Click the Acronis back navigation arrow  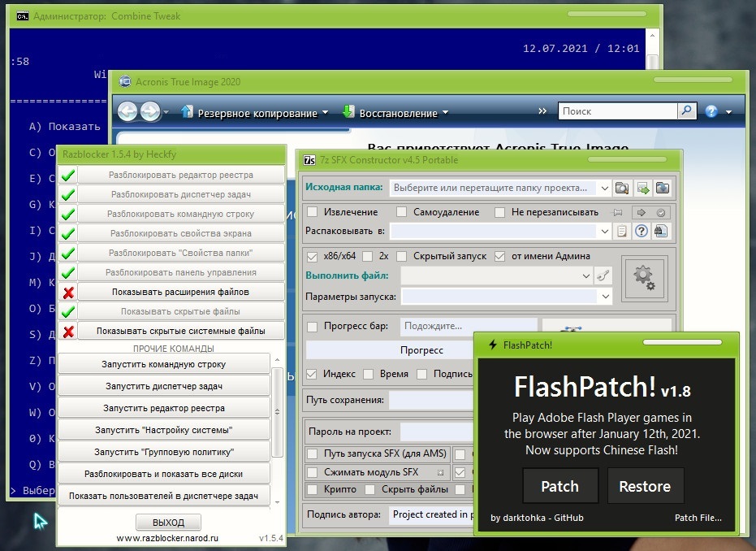click(x=127, y=112)
